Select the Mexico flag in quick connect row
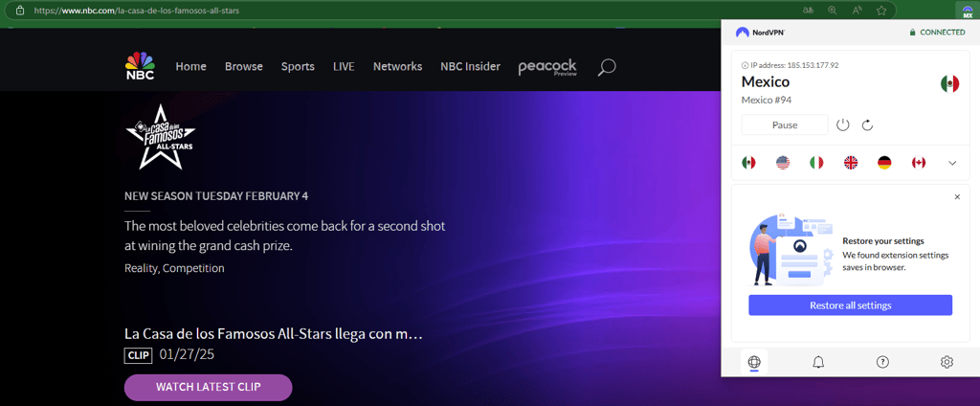980x406 pixels. click(x=748, y=163)
